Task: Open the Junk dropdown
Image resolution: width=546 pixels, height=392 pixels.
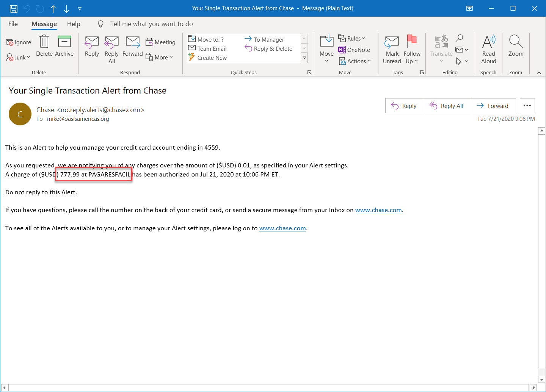Action: [18, 58]
